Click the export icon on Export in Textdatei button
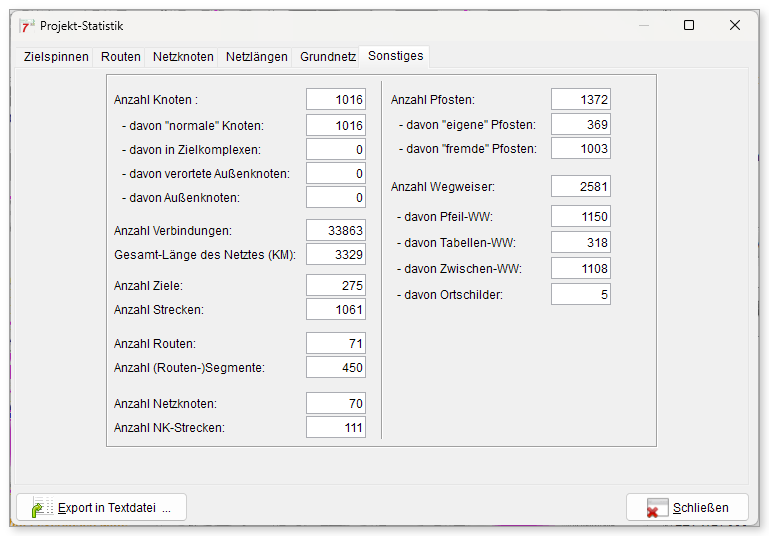769x536 pixels. tap(42, 507)
